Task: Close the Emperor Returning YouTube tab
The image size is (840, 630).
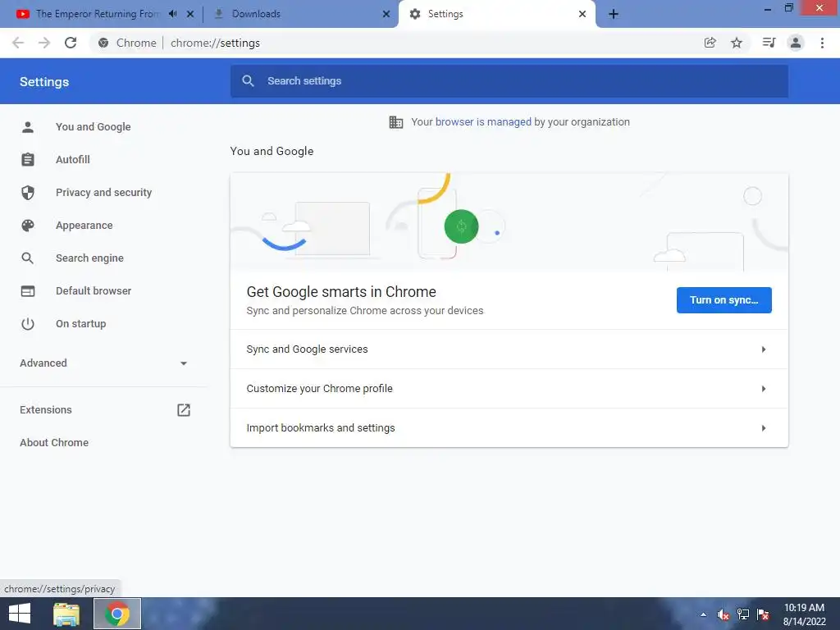Action: (190, 14)
